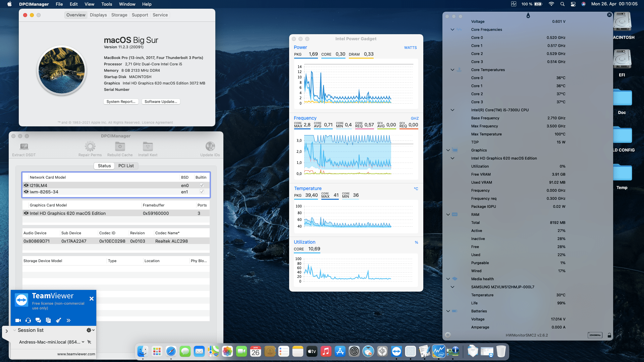Click the Repair Perms toolbar icon
Screen dimensions: 644x362
tap(90, 149)
